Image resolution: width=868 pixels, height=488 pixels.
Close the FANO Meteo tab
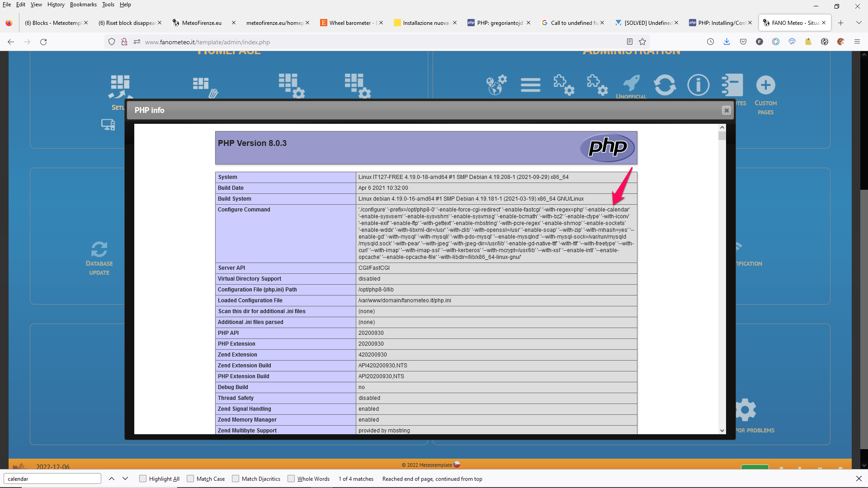point(824,23)
